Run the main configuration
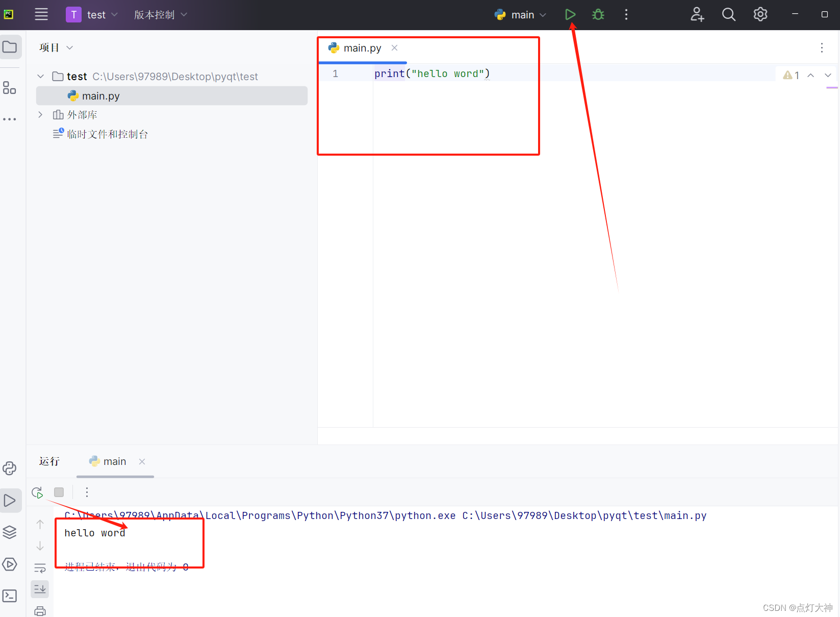Image resolution: width=840 pixels, height=617 pixels. [570, 14]
